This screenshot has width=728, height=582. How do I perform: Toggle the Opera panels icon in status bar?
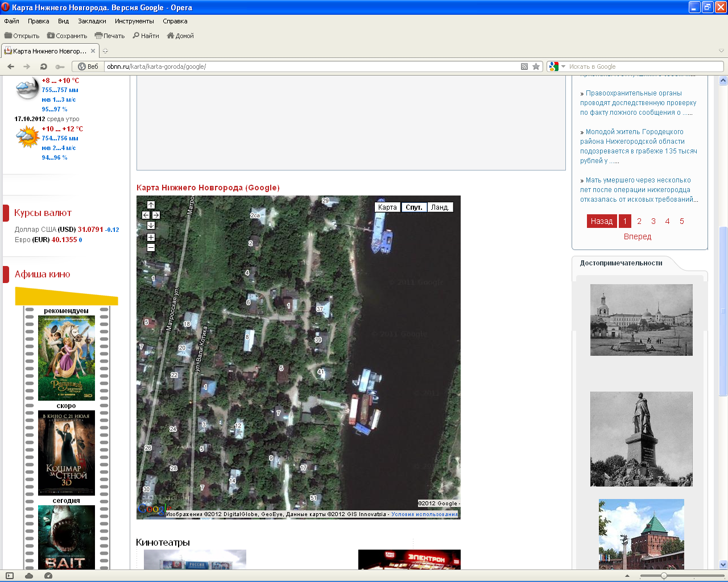click(x=10, y=576)
